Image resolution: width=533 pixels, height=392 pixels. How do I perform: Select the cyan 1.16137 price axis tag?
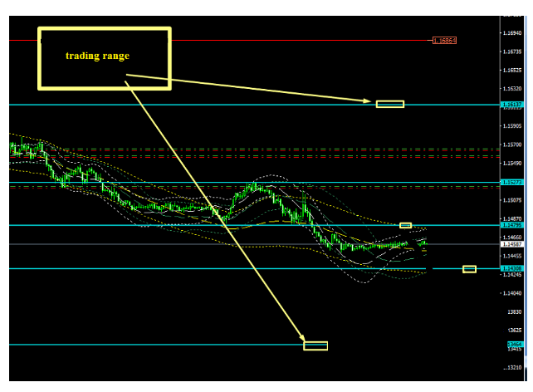click(513, 105)
